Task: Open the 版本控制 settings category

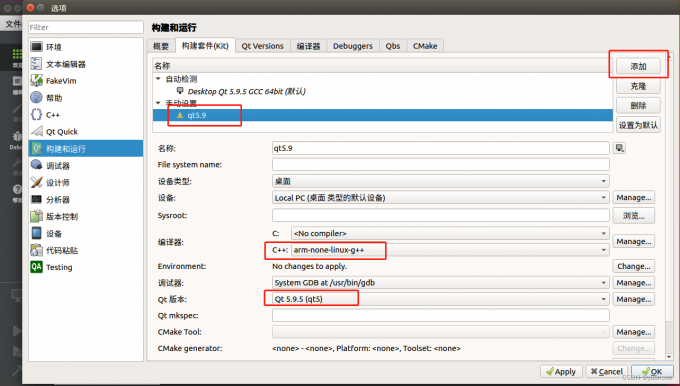Action: [85, 216]
